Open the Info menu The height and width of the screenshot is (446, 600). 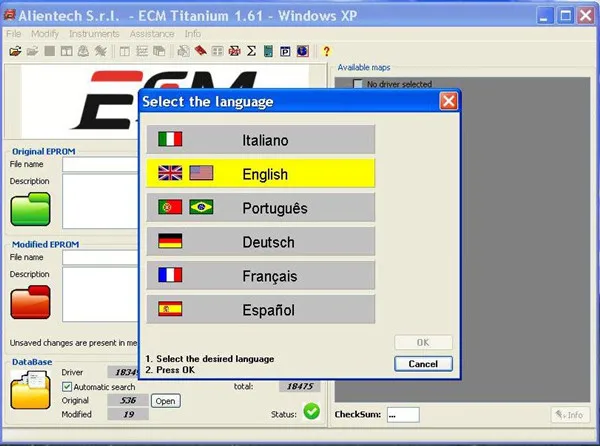(x=192, y=34)
